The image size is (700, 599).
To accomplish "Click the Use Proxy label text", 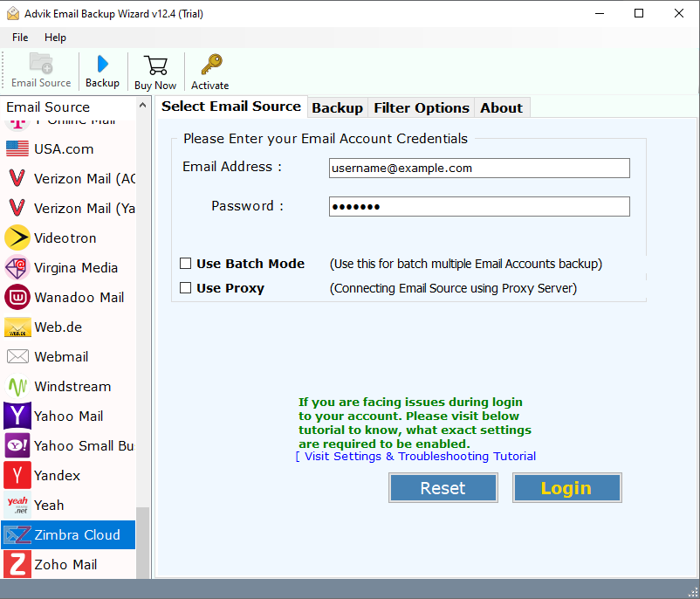I will click(230, 288).
